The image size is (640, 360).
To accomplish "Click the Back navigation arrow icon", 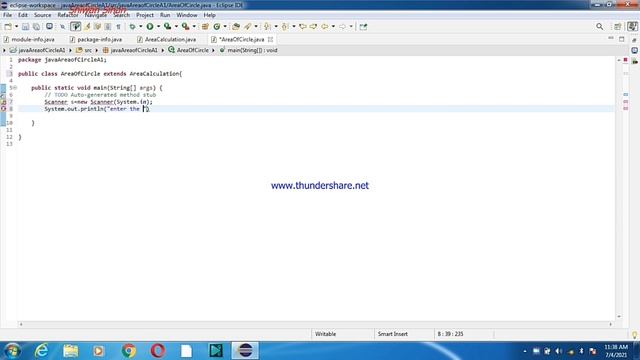I will [324, 27].
